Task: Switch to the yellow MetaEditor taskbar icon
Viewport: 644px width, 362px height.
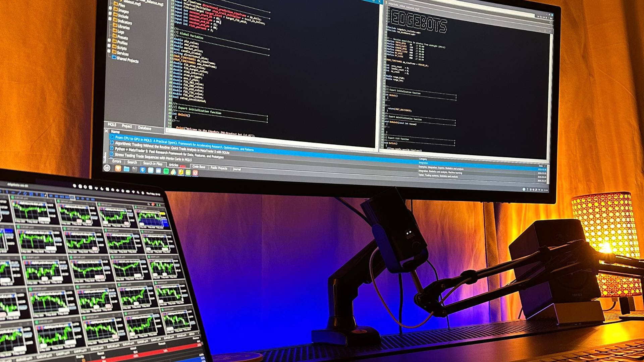Action: click(181, 172)
